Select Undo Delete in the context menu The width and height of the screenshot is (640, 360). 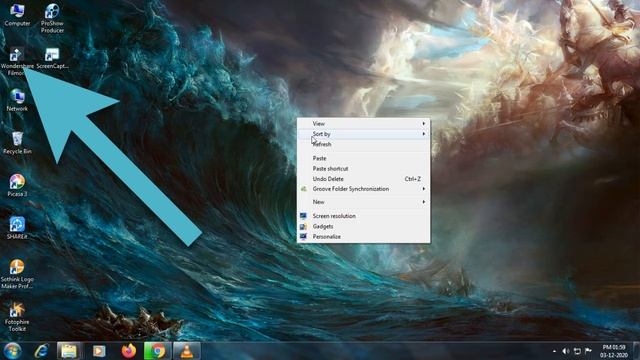[363, 179]
